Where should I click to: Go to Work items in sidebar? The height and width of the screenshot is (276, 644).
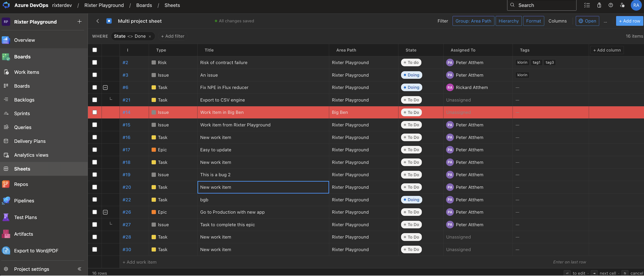pyautogui.click(x=26, y=72)
